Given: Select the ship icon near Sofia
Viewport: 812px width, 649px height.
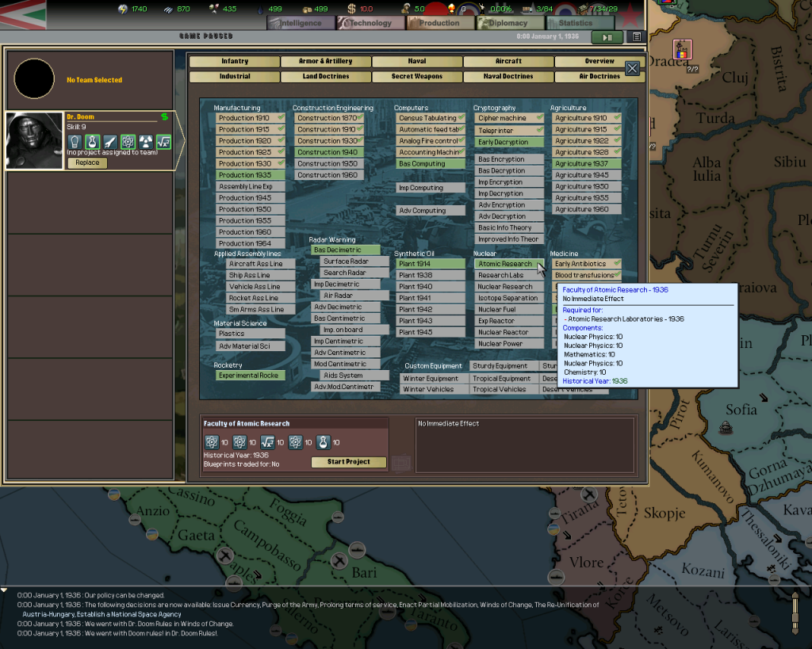Looking at the screenshot, I should pyautogui.click(x=725, y=428).
